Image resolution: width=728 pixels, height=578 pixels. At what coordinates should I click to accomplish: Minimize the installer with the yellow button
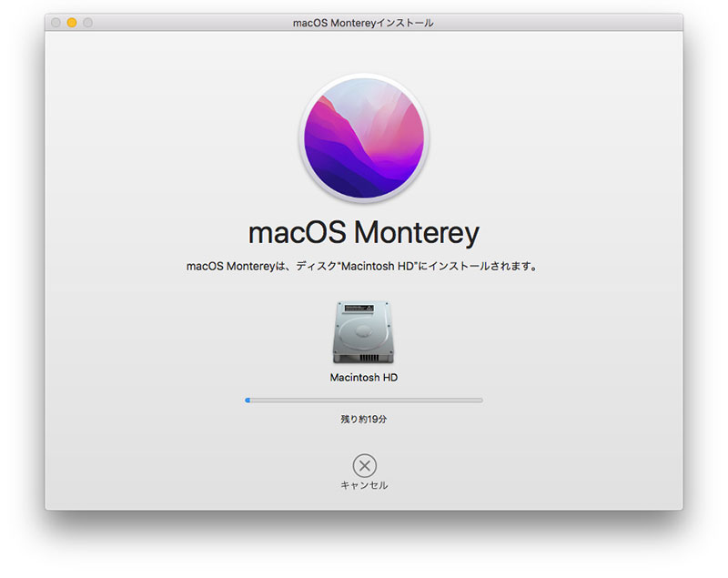click(x=72, y=23)
